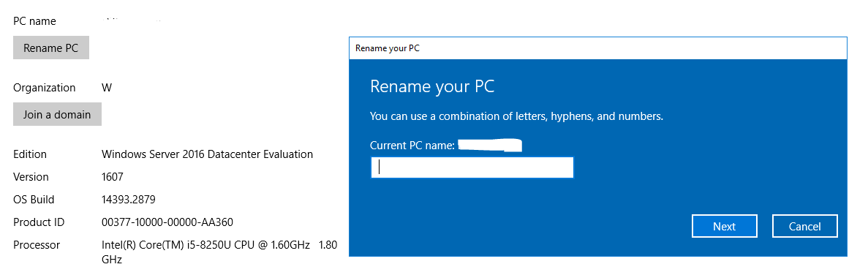Click the Edition label
Viewport: 868px width, 275px height.
click(x=30, y=154)
